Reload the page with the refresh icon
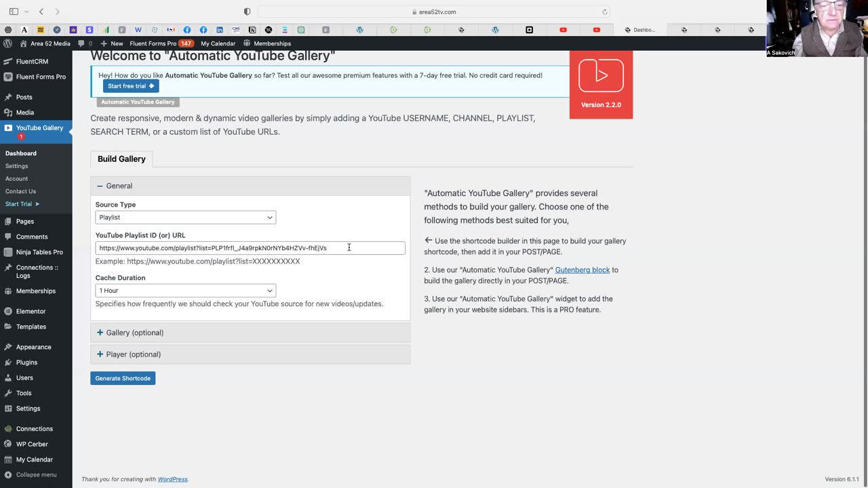This screenshot has width=868, height=488. (x=604, y=12)
